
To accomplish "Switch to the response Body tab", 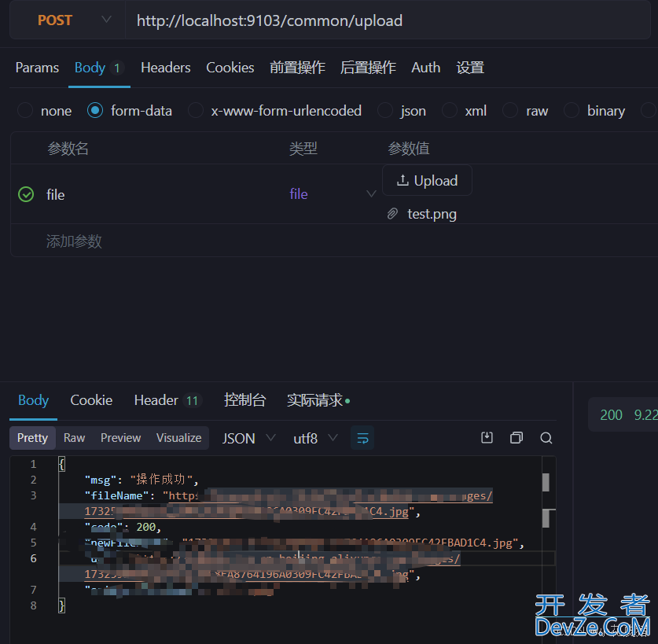I will coord(33,400).
